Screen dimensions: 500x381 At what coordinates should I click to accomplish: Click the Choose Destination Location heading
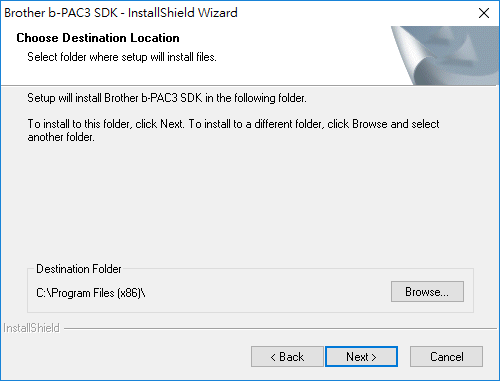(98, 38)
